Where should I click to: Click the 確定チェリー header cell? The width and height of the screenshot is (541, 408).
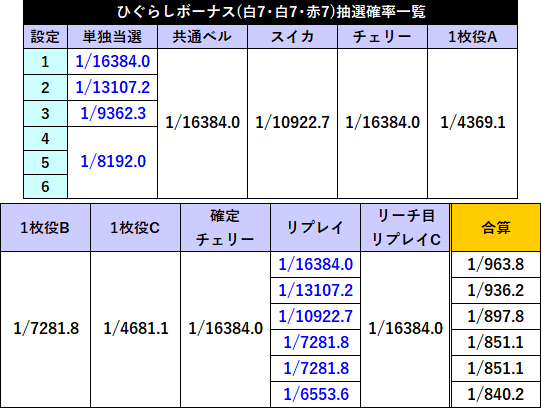225,228
